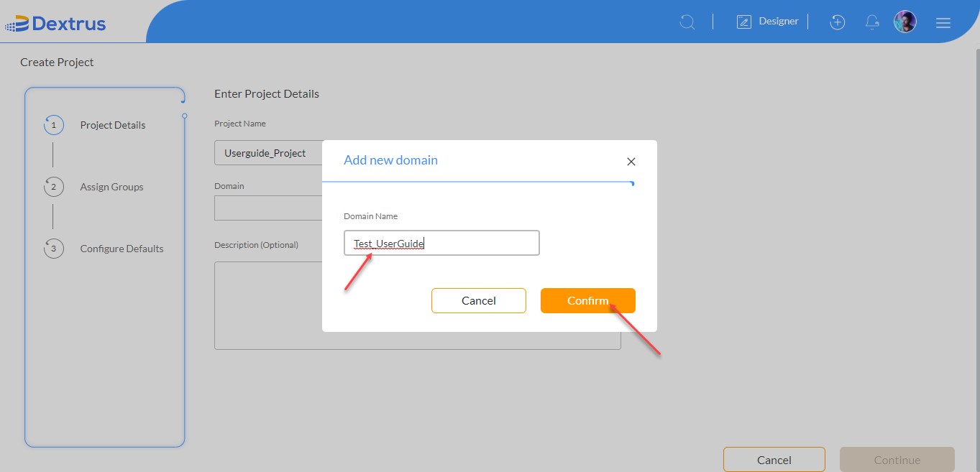Open the Domain field on project form
The height and width of the screenshot is (472, 980).
click(x=268, y=208)
